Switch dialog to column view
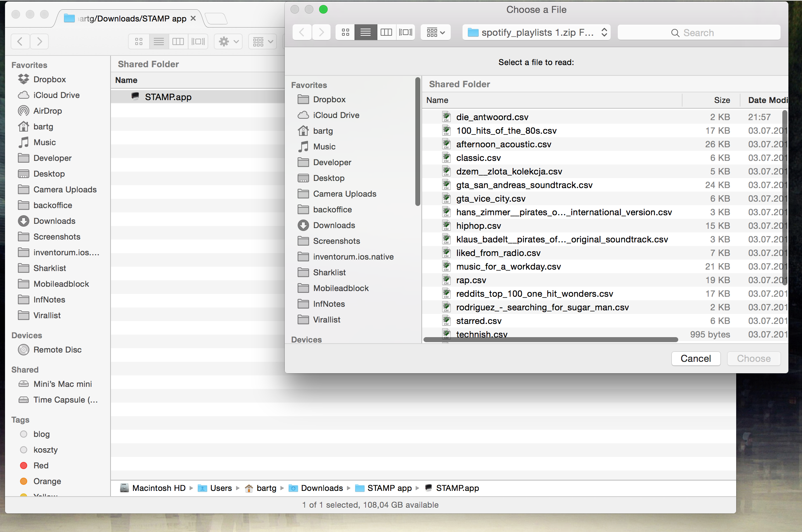 [x=386, y=33]
